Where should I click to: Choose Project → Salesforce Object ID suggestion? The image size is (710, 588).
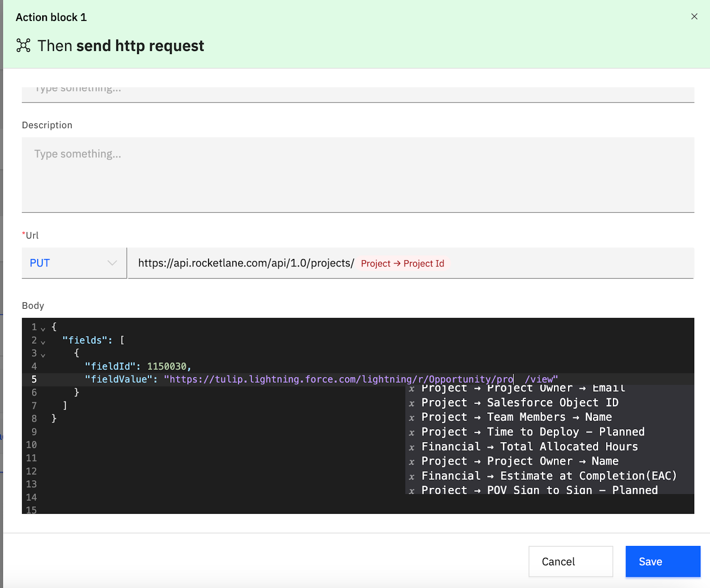[x=549, y=403]
